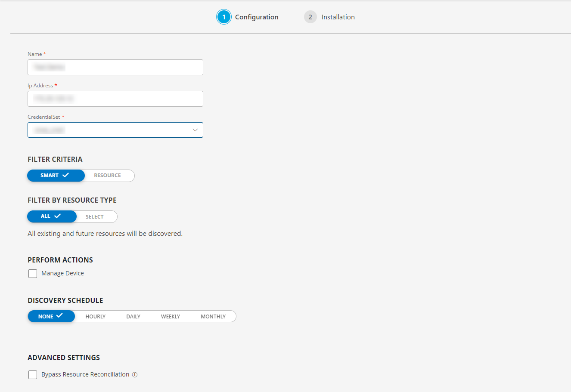Open the CredentialSet dropdown

click(x=115, y=130)
